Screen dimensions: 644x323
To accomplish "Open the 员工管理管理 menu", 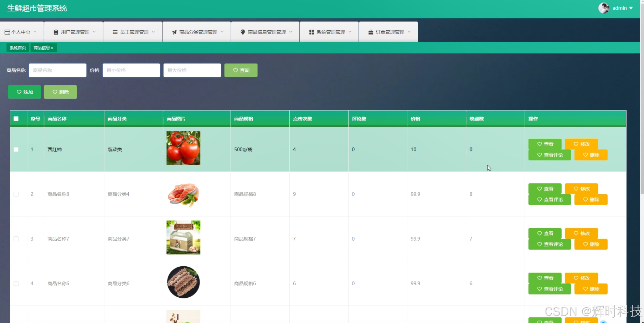I will (133, 32).
